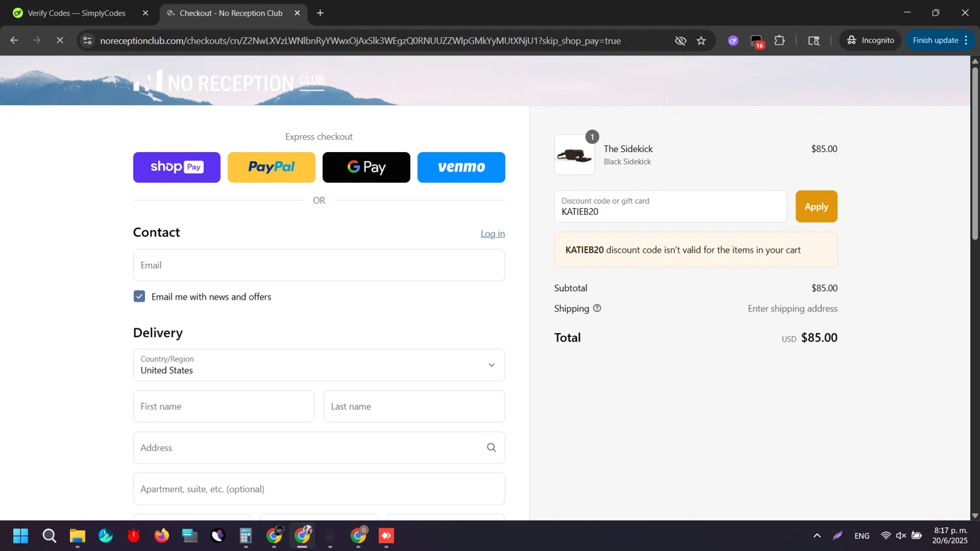Open The Sidekick product thumbnail
This screenshot has height=551, width=980.
point(575,155)
